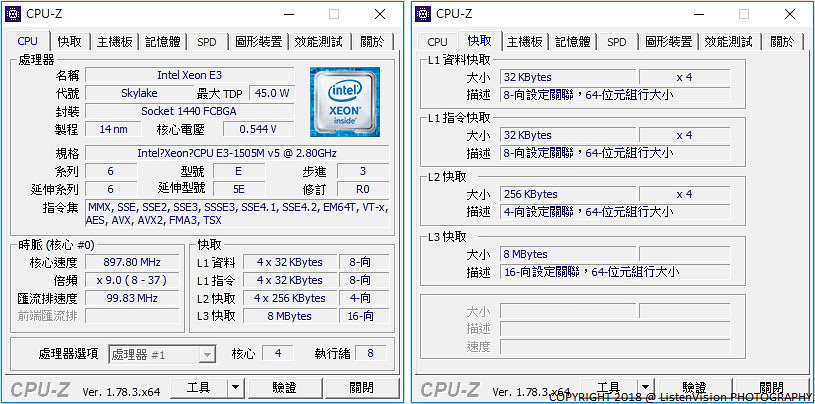Click the Intel Xeon inside logo
Image resolution: width=815 pixels, height=404 pixels.
coord(345,102)
